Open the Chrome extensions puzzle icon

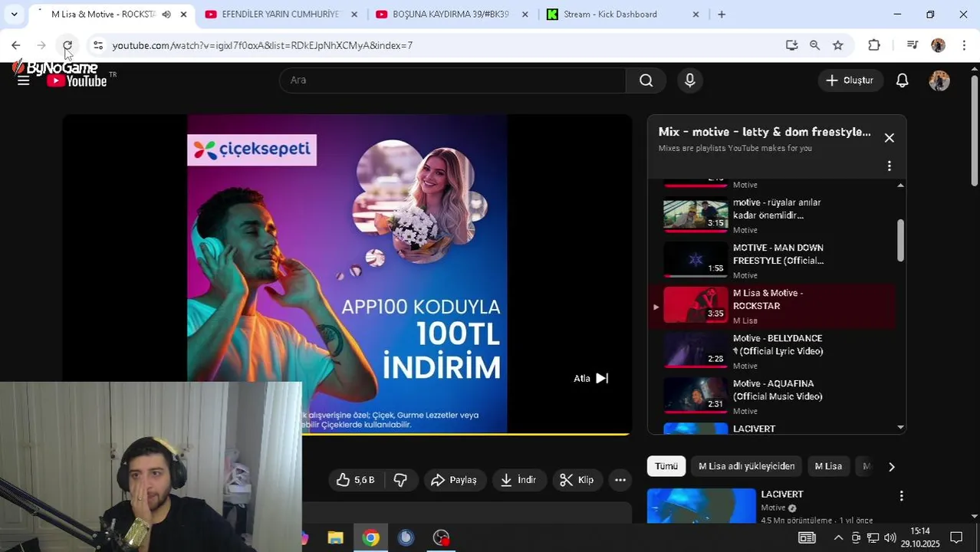[x=874, y=45]
